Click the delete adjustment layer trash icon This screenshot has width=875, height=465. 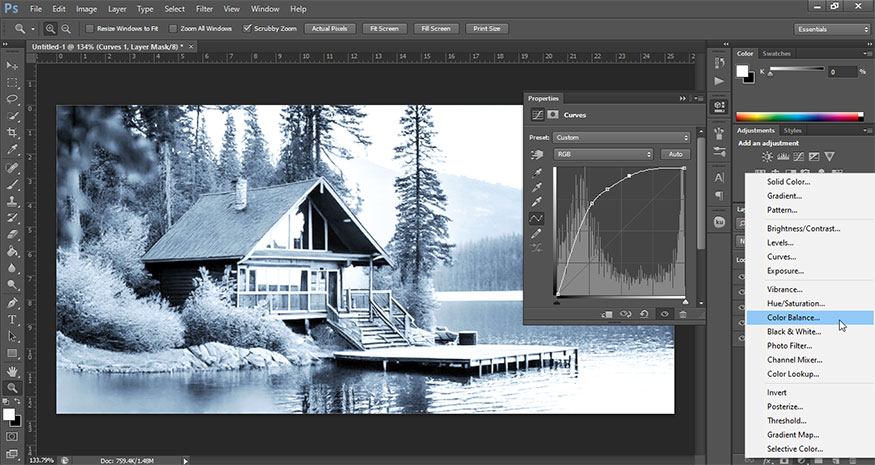coord(683,314)
